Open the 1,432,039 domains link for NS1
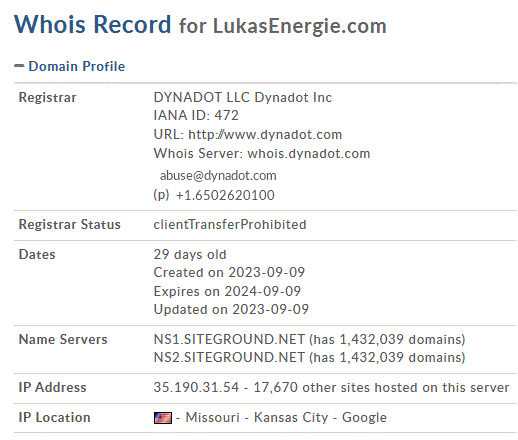 (x=402, y=339)
